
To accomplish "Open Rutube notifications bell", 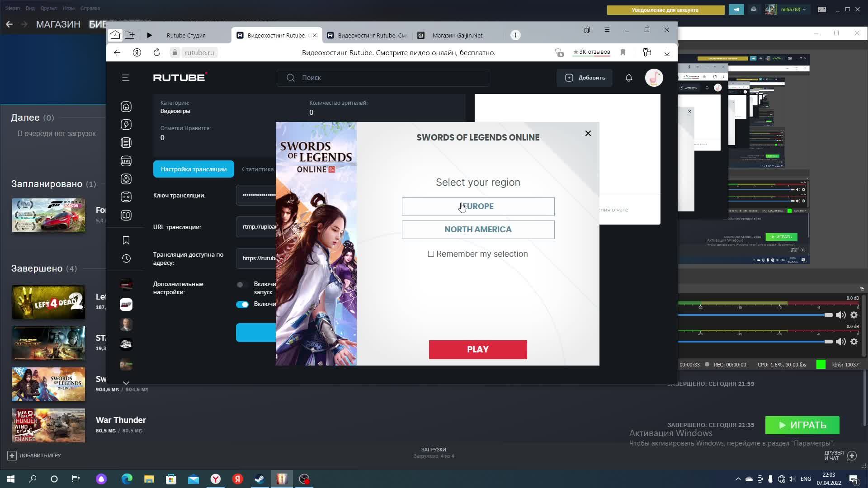I will 628,78.
